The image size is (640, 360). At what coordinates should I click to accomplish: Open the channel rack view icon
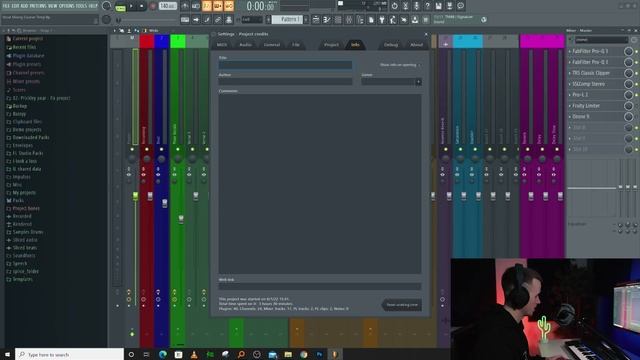[338, 19]
